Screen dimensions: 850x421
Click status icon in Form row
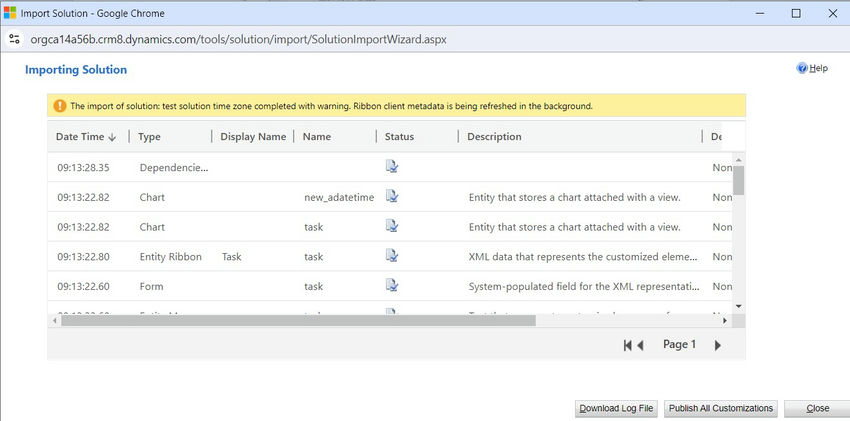(392, 286)
